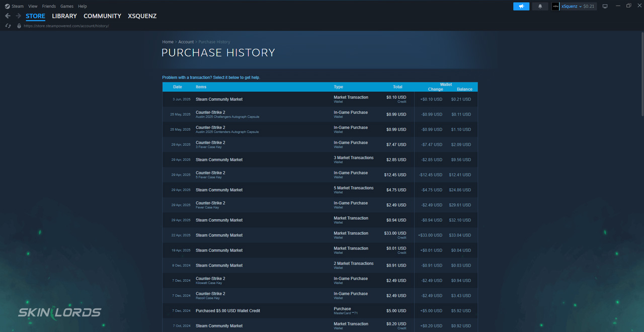Image resolution: width=644 pixels, height=332 pixels.
Task: Select the Austin 2025 Challengers Autograph Capsule purchase
Action: [x=320, y=114]
